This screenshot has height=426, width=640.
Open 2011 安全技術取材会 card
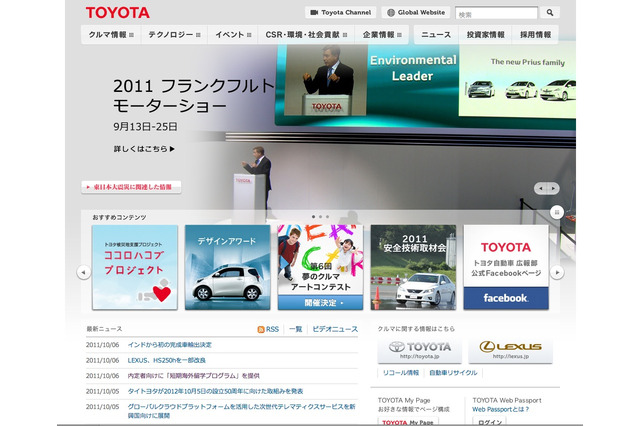coord(413,267)
